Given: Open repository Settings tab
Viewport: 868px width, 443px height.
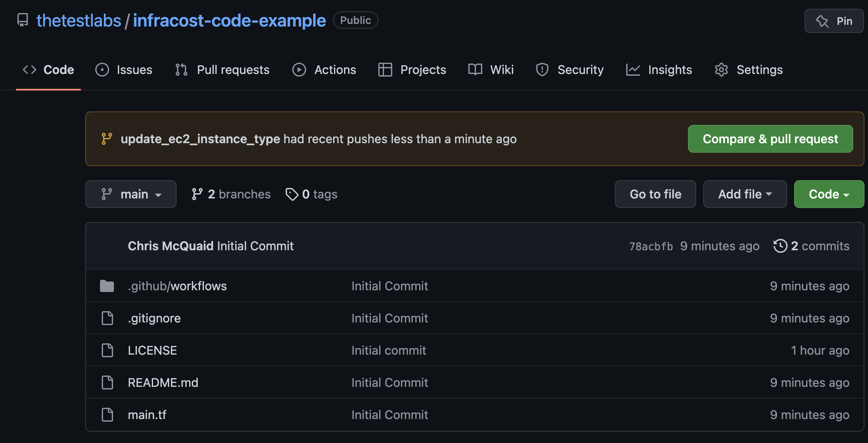Looking at the screenshot, I should click(749, 70).
